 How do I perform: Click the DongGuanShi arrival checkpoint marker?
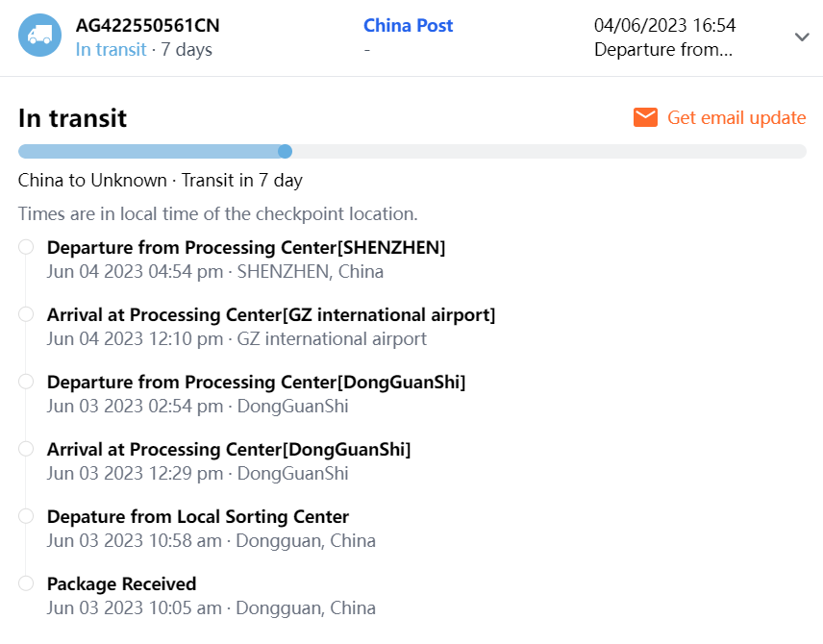point(26,450)
